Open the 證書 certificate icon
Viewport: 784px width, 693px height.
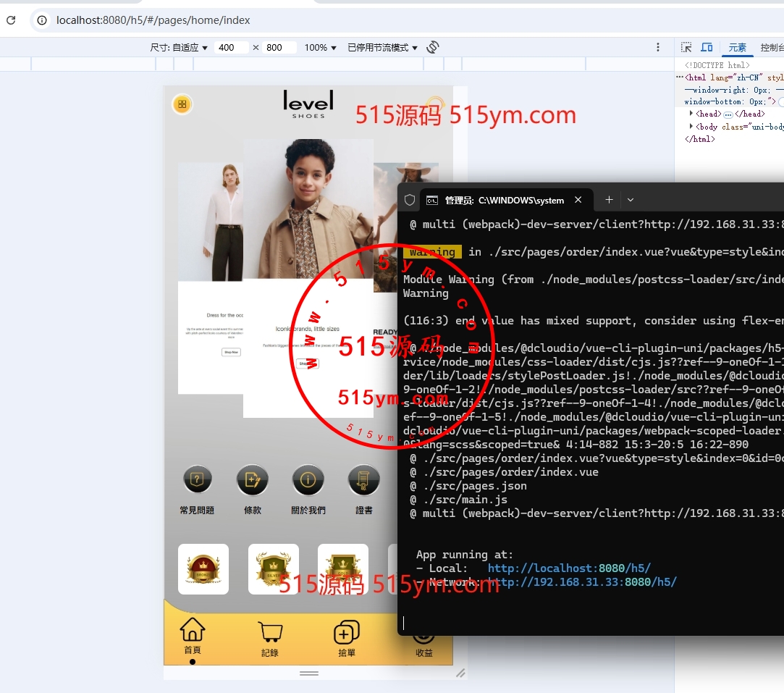[x=364, y=479]
